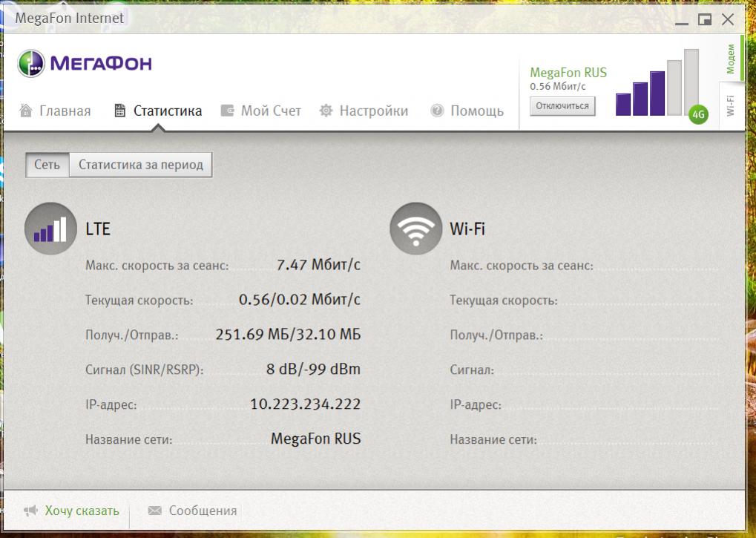The image size is (756, 538).
Task: Click the 0.56 Мбит/с speed in header
Action: coord(558,87)
